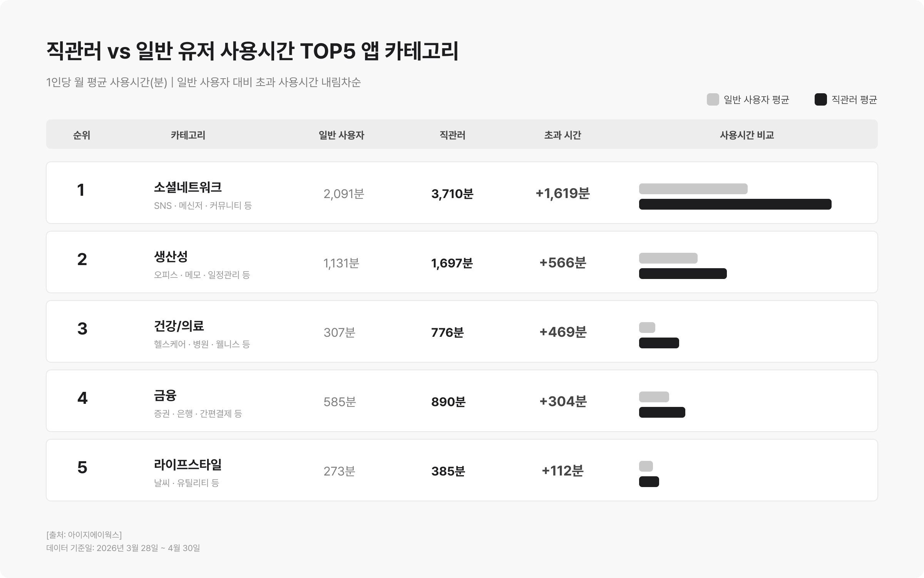Viewport: 924px width, 578px height.
Task: Click the black 직관러 bar for 소셜네트워크
Action: [735, 204]
